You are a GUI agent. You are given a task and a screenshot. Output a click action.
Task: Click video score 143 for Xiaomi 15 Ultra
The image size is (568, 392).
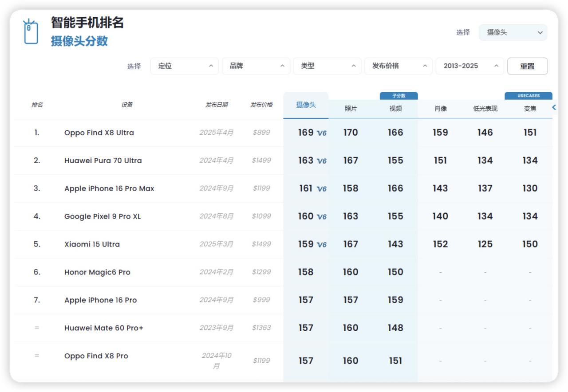coord(395,244)
